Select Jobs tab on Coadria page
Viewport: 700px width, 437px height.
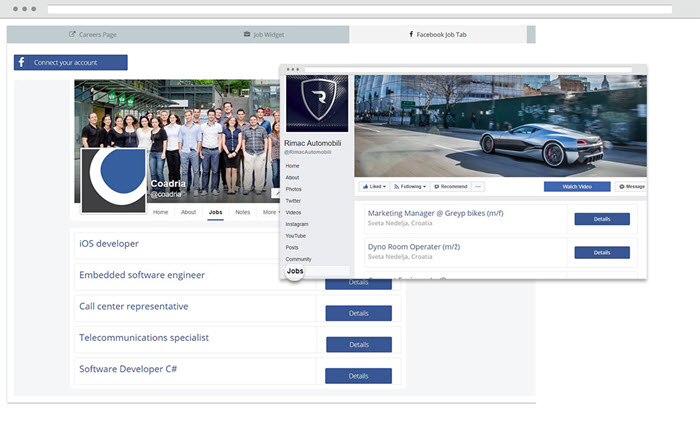(215, 212)
